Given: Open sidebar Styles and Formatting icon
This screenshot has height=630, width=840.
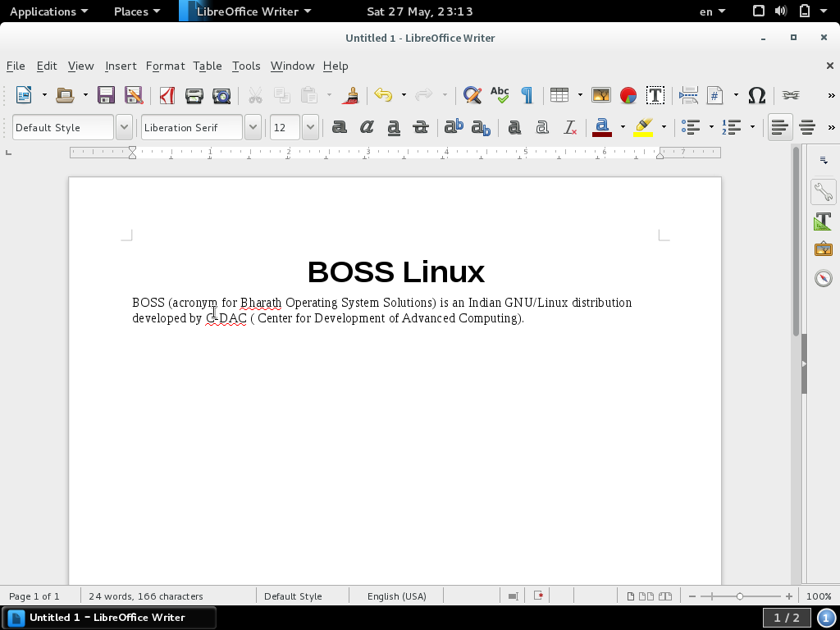Looking at the screenshot, I should (824, 221).
